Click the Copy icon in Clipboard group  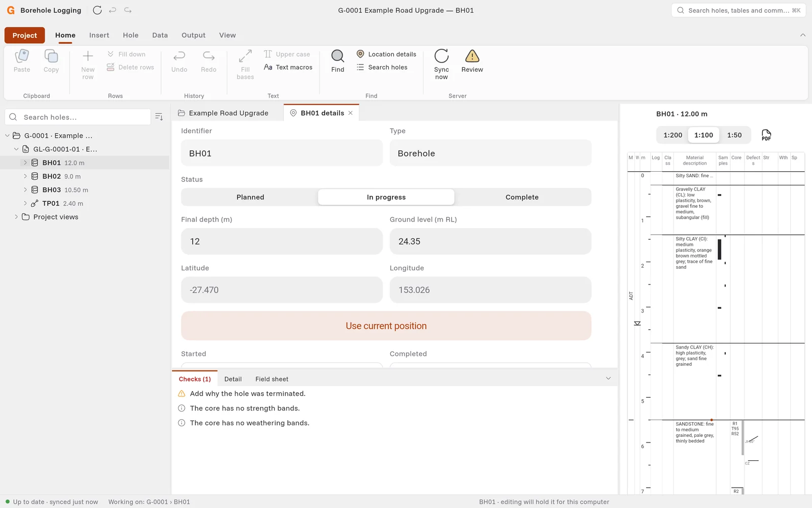51,61
